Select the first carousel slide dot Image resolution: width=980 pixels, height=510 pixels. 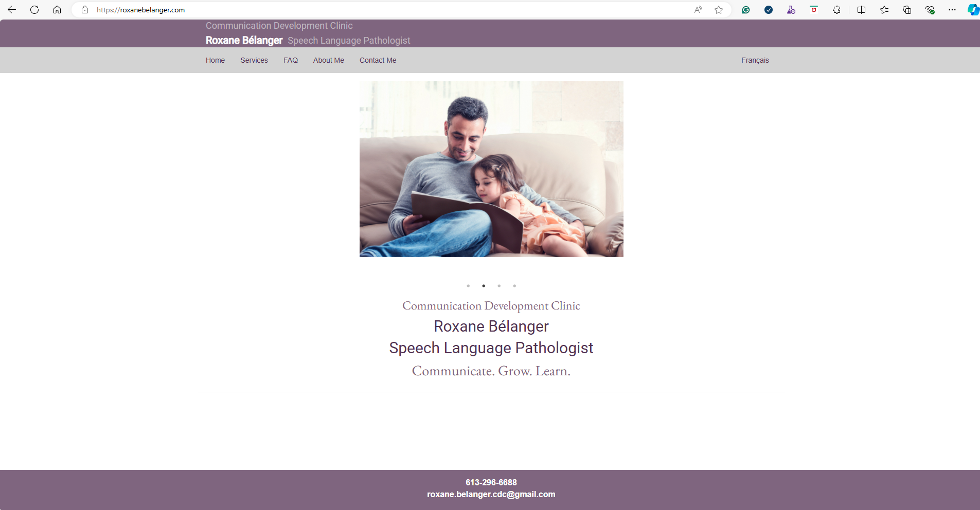click(x=468, y=286)
